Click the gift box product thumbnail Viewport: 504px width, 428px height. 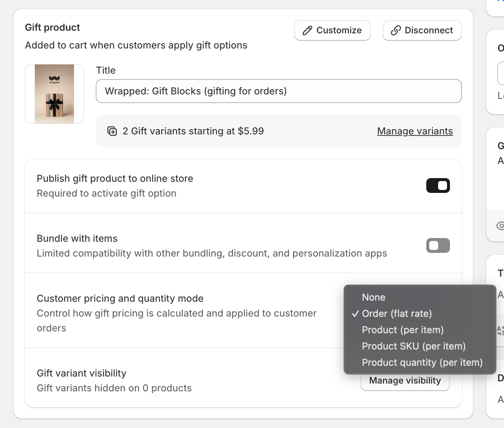pos(54,94)
